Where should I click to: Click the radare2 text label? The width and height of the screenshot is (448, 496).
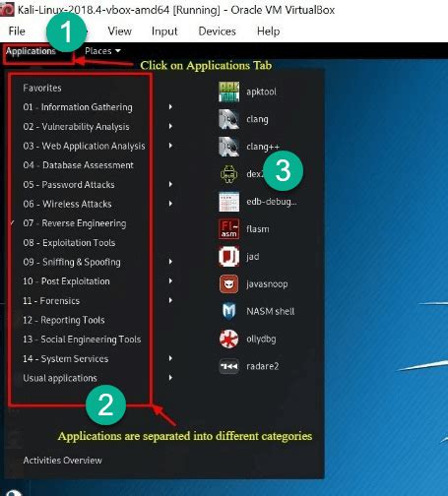[262, 366]
